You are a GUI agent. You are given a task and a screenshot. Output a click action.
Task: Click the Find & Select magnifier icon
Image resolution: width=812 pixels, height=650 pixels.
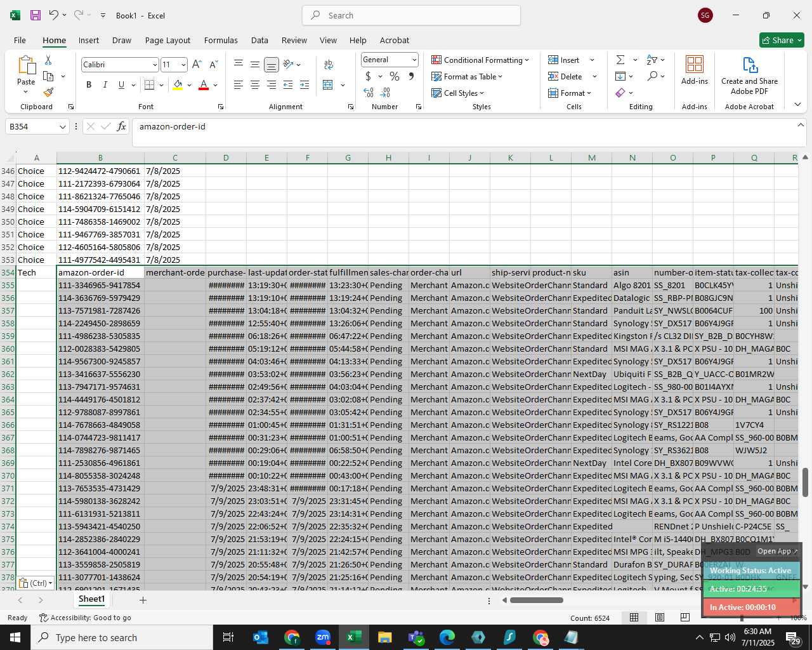[652, 76]
